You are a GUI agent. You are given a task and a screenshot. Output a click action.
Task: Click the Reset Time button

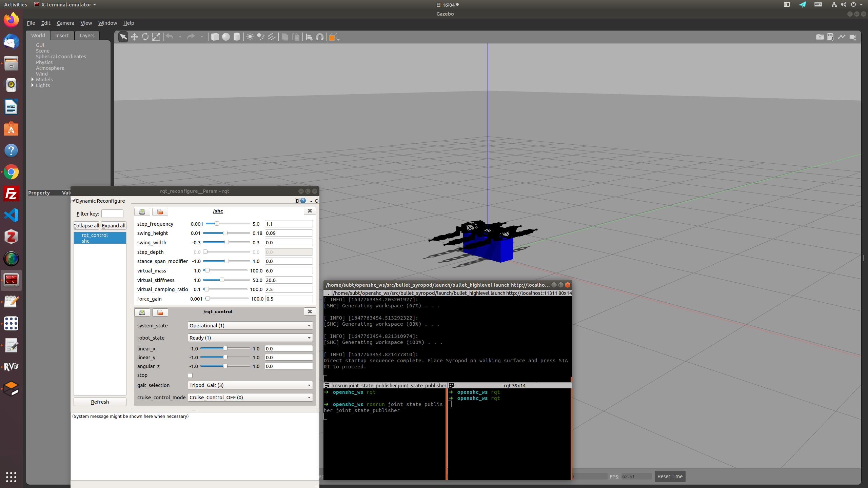coord(670,476)
